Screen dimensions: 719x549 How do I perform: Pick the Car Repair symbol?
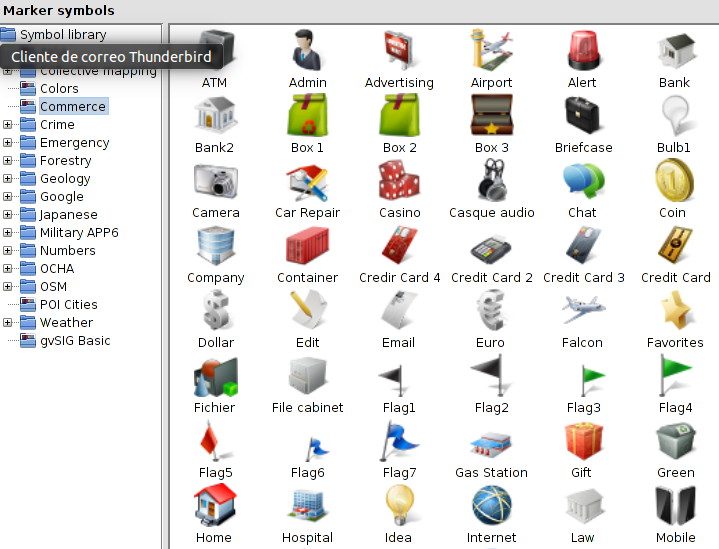point(307,183)
